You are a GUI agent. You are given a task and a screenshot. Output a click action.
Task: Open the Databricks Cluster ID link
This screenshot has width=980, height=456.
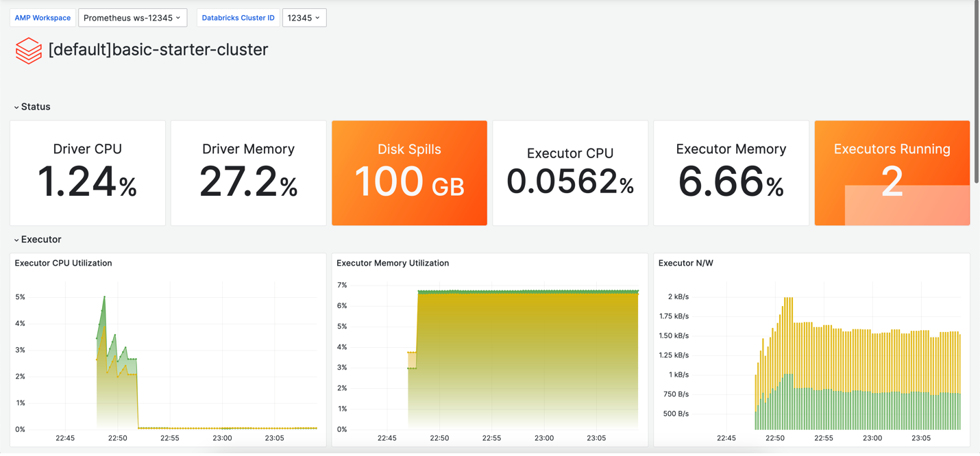238,18
